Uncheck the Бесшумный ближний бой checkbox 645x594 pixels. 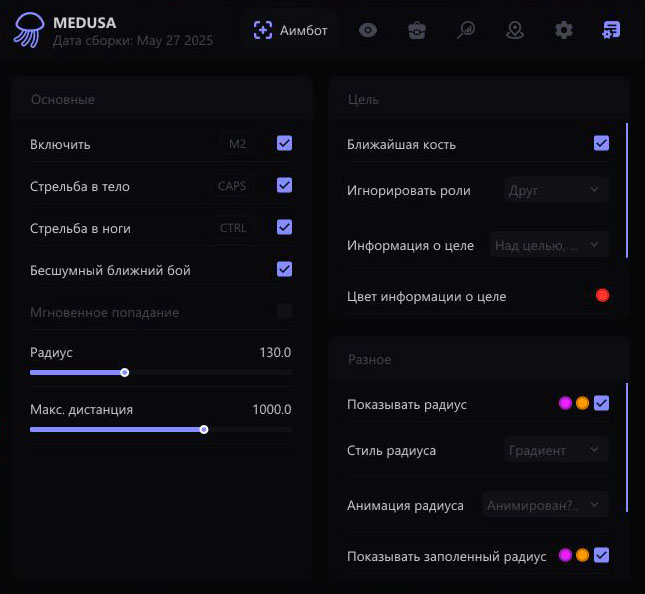285,269
